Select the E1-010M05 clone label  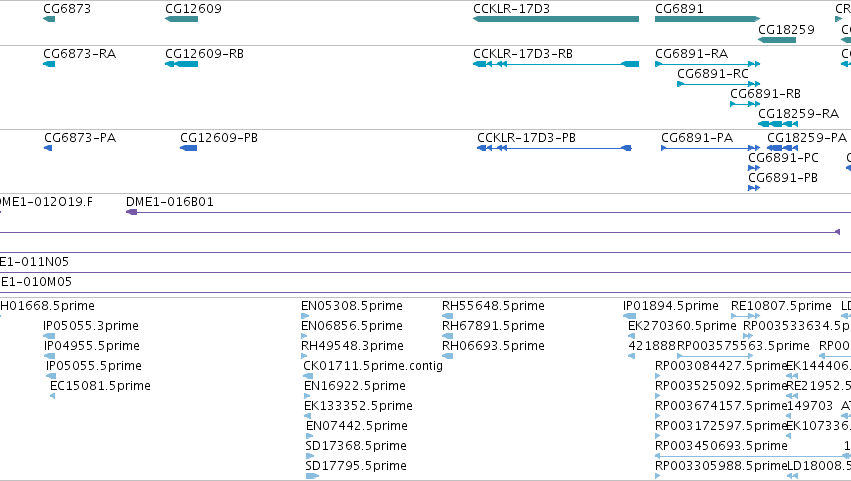click(x=36, y=282)
